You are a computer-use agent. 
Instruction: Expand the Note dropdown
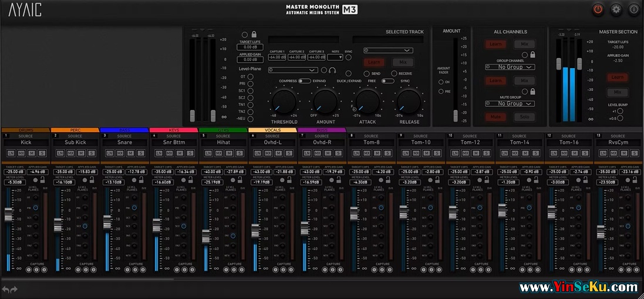[x=335, y=57]
